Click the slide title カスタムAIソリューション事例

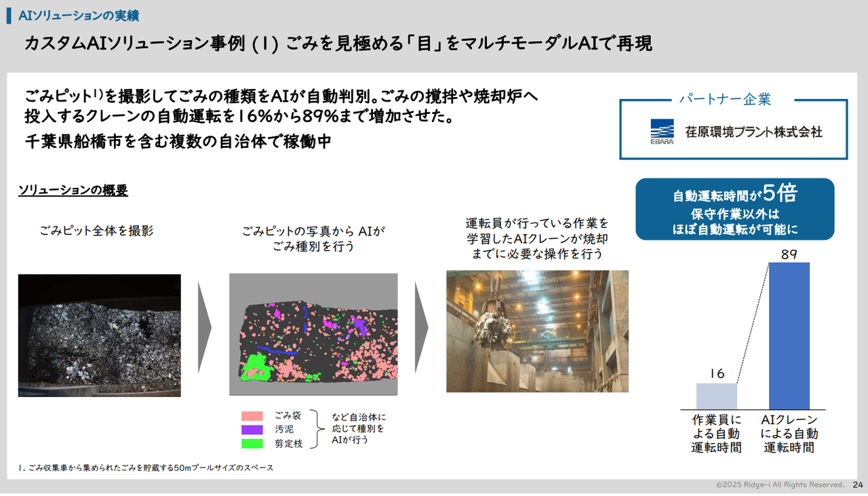tap(338, 43)
